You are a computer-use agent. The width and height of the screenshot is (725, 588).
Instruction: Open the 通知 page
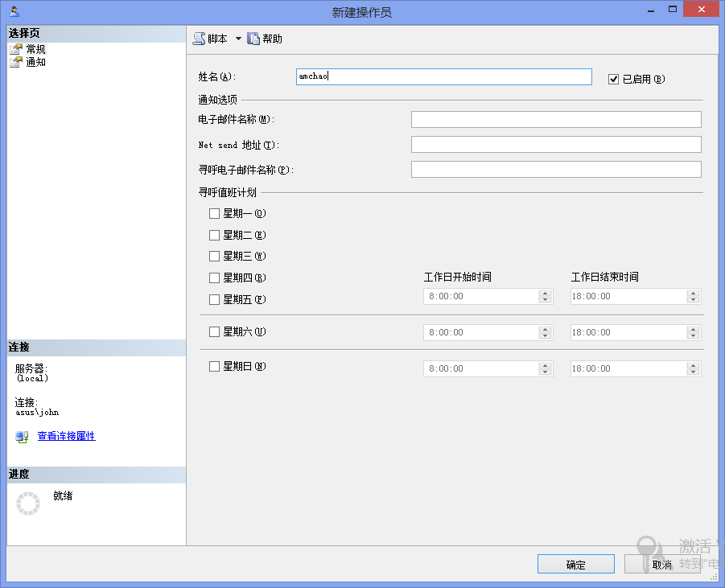pyautogui.click(x=36, y=62)
